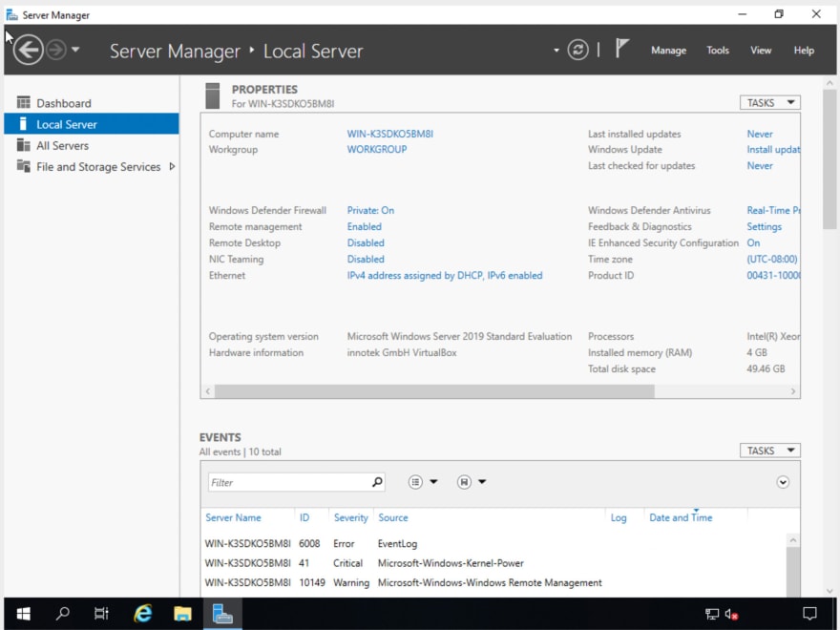Image resolution: width=840 pixels, height=630 pixels.
Task: Click Remote management Enabled link
Action: pos(364,226)
